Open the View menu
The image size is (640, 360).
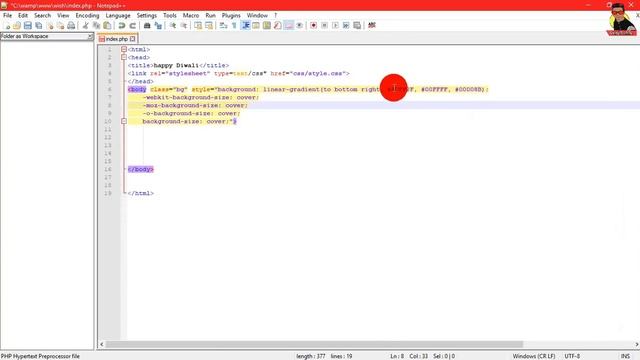tap(63, 16)
